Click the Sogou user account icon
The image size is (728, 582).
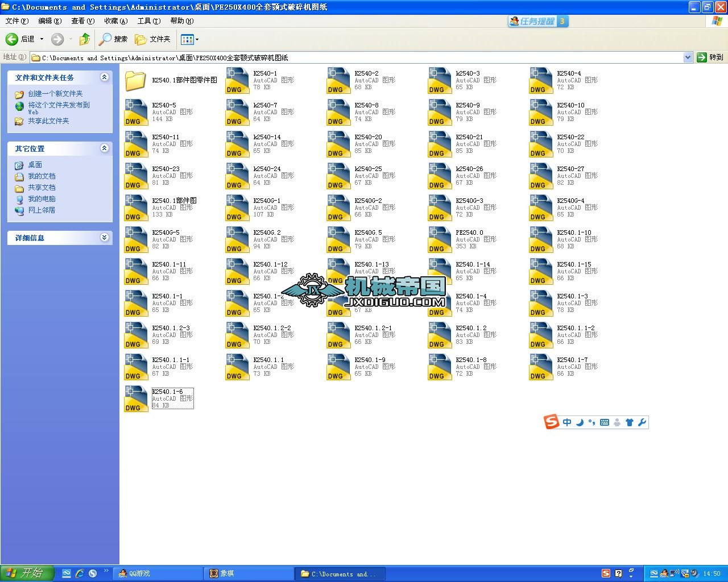pos(617,422)
